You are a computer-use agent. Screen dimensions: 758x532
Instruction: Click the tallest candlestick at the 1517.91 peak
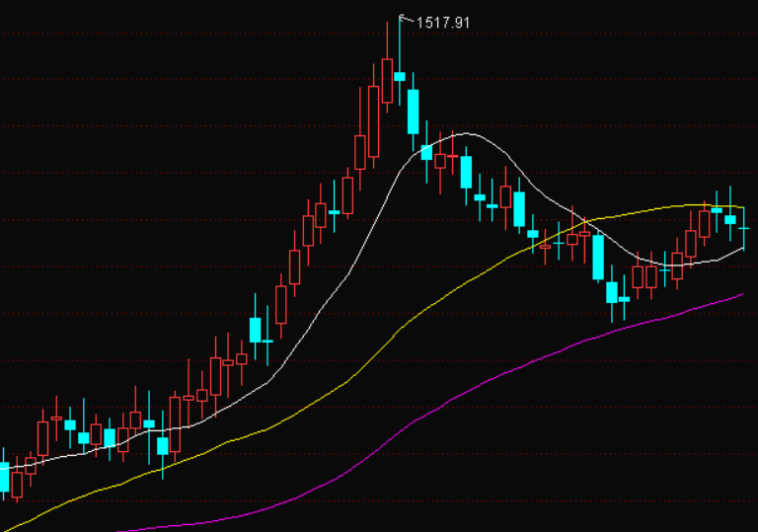tap(400, 60)
